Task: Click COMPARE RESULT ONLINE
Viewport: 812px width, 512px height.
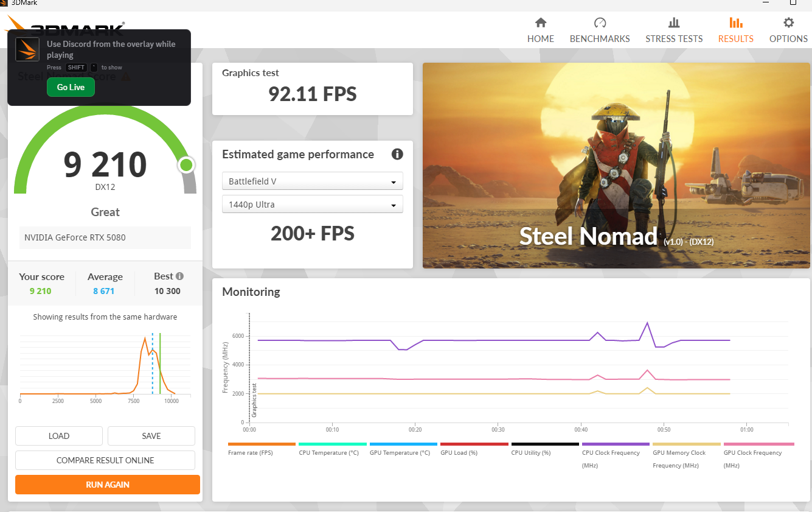Action: pos(105,460)
